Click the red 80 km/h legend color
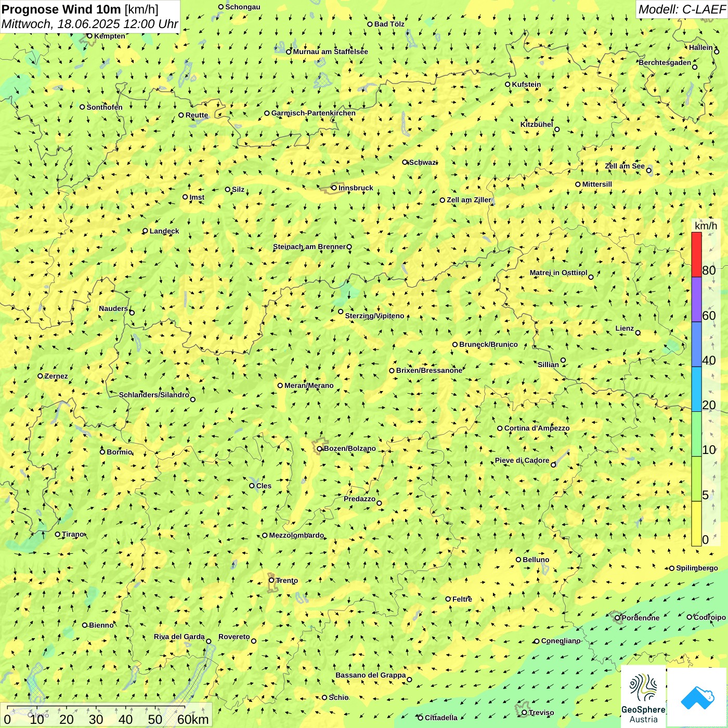 (x=696, y=254)
